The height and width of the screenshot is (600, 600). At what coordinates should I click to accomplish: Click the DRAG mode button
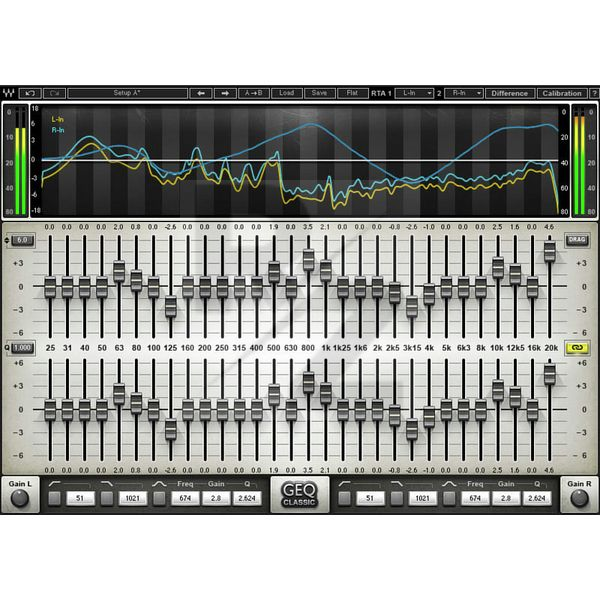coord(577,240)
